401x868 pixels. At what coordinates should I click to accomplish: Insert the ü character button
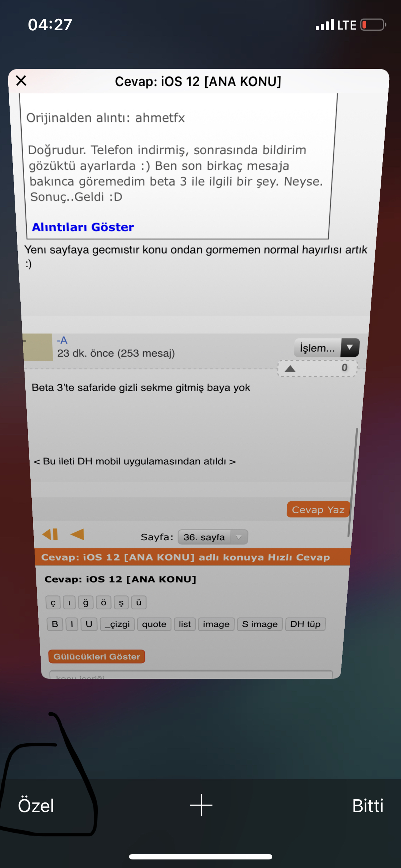pyautogui.click(x=139, y=603)
